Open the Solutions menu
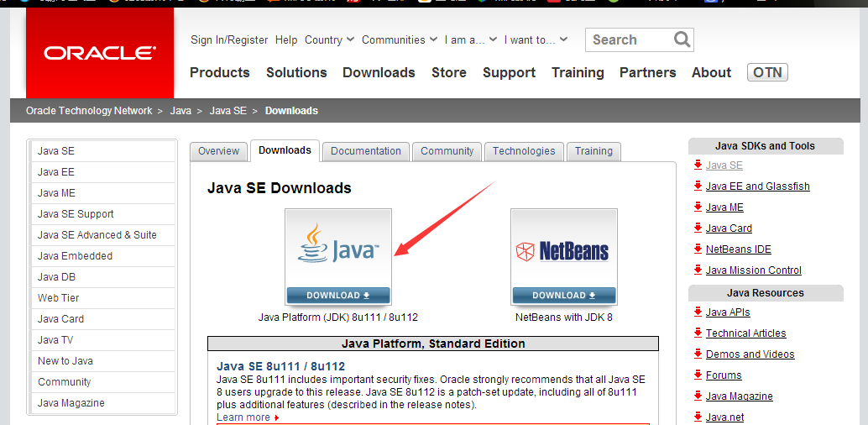The image size is (868, 425). click(296, 72)
